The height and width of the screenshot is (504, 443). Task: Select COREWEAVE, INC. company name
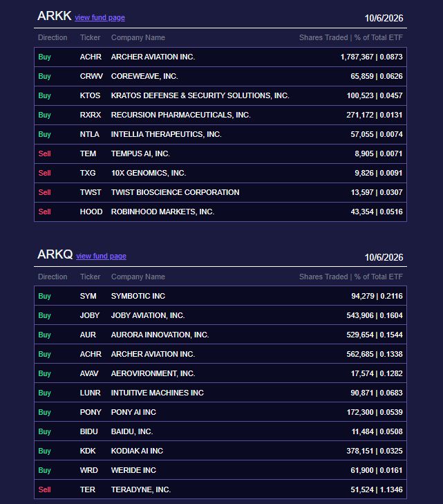[x=144, y=76]
